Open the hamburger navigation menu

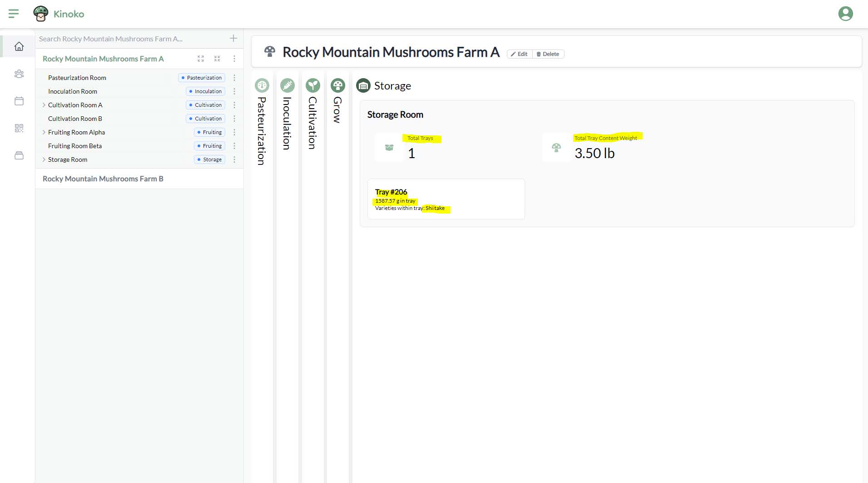click(x=14, y=14)
